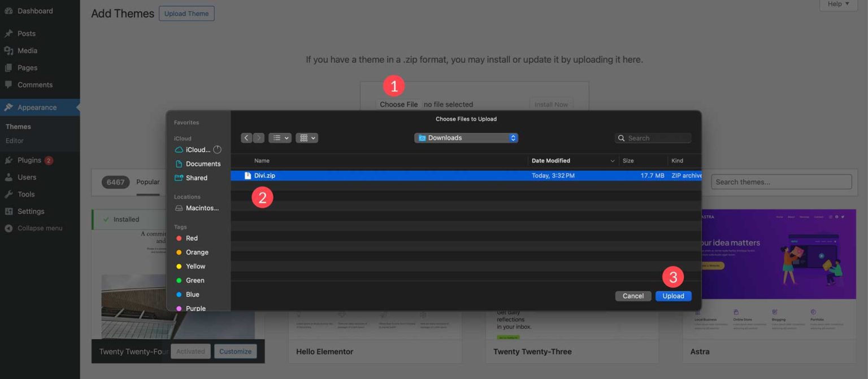This screenshot has width=868, height=379.
Task: Open the Shared folder in sidebar
Action: 196,178
